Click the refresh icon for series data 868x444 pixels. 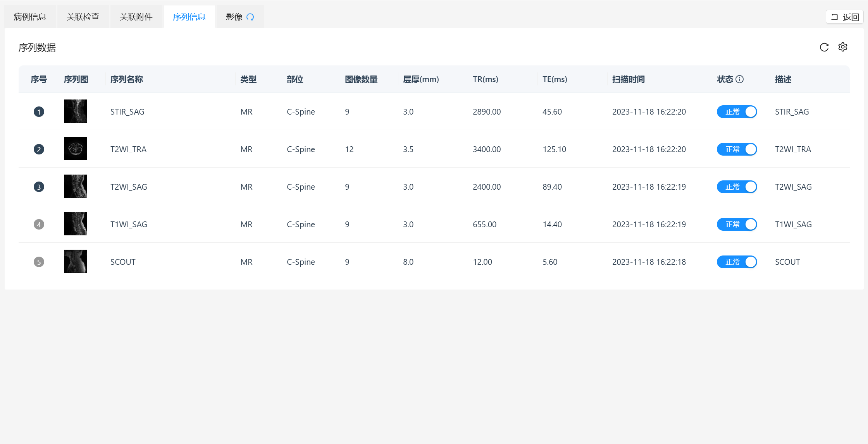pyautogui.click(x=824, y=47)
